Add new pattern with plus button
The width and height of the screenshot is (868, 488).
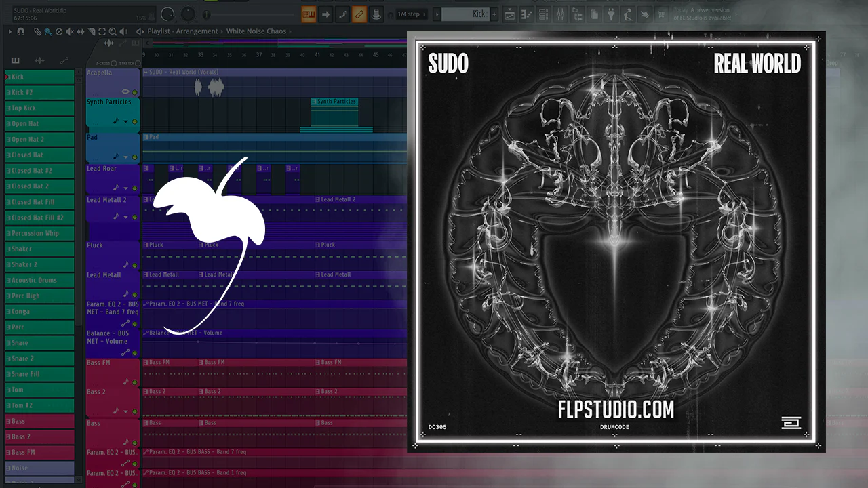pos(494,14)
